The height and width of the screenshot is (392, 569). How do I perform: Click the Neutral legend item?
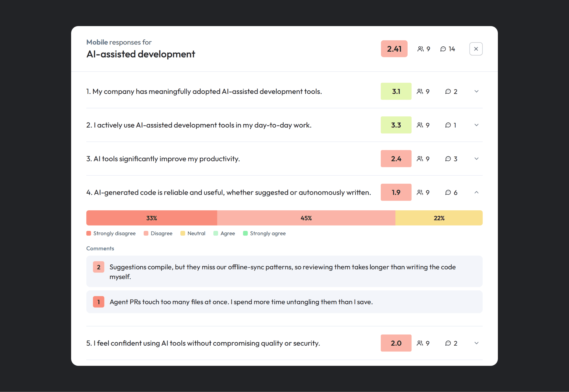pyautogui.click(x=193, y=233)
